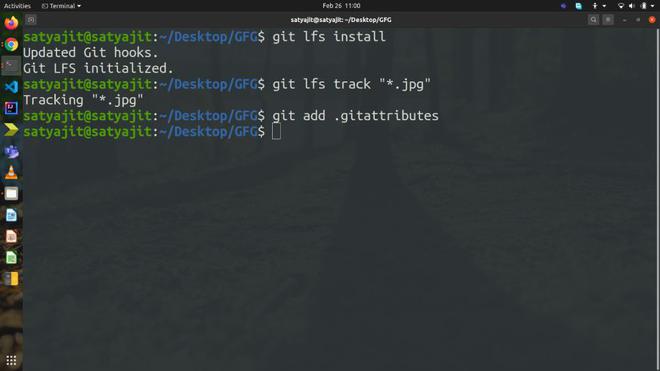Expand the system status menu arrow
660x371 pixels.
point(652,6)
